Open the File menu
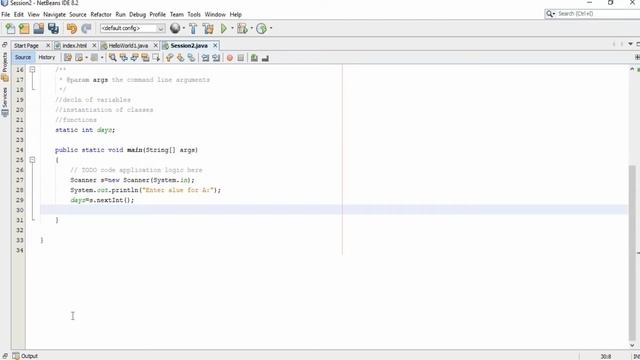This screenshot has width=640, height=360. pyautogui.click(x=6, y=14)
